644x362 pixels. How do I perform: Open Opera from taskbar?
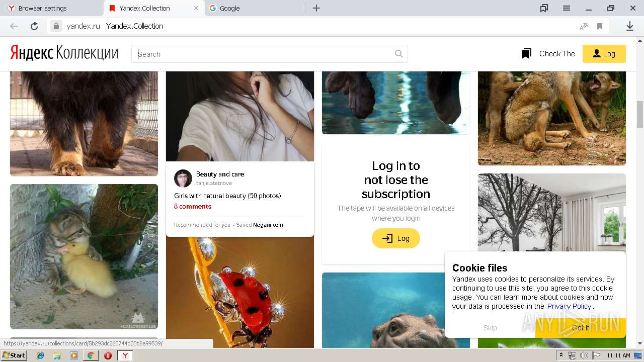point(108,355)
